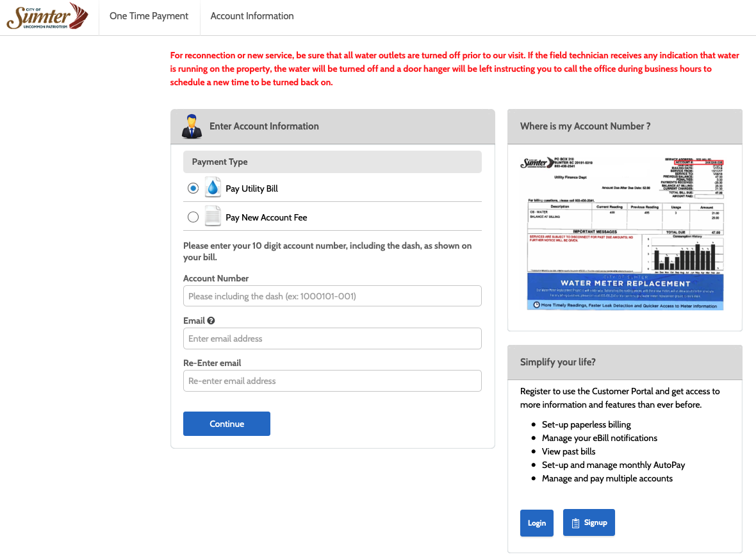Click Manage and pay multiple accounts item

[x=607, y=478]
